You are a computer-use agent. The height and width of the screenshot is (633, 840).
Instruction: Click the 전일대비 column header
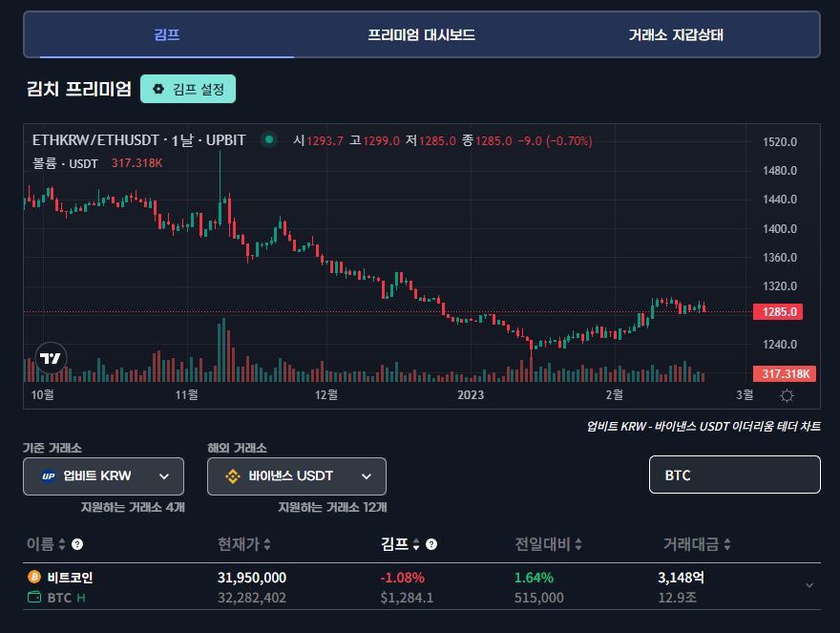542,544
